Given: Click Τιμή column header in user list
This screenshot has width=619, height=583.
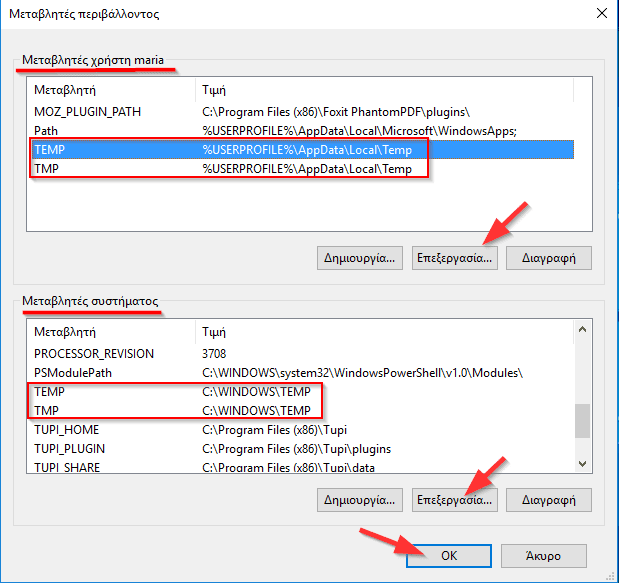Looking at the screenshot, I should pyautogui.click(x=384, y=90).
